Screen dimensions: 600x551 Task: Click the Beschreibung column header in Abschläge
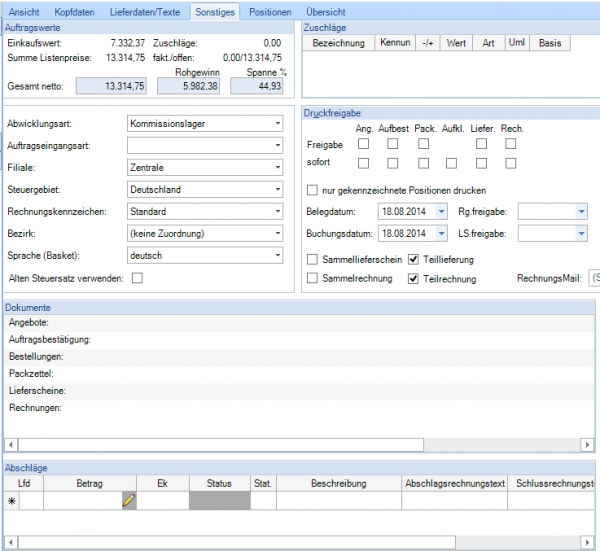339,483
